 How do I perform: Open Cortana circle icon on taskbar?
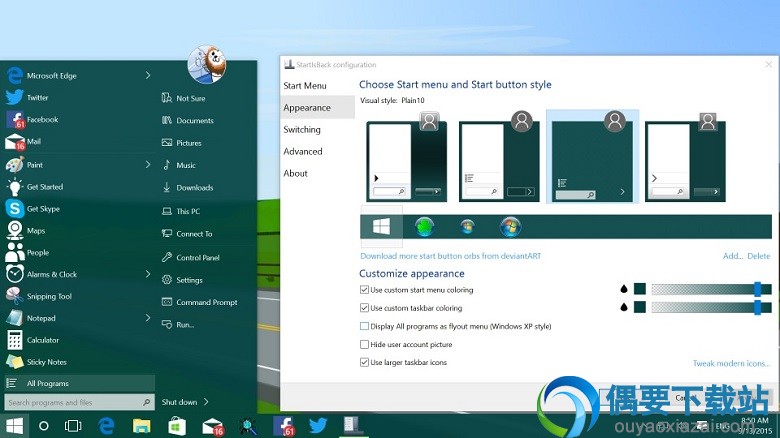(44, 426)
